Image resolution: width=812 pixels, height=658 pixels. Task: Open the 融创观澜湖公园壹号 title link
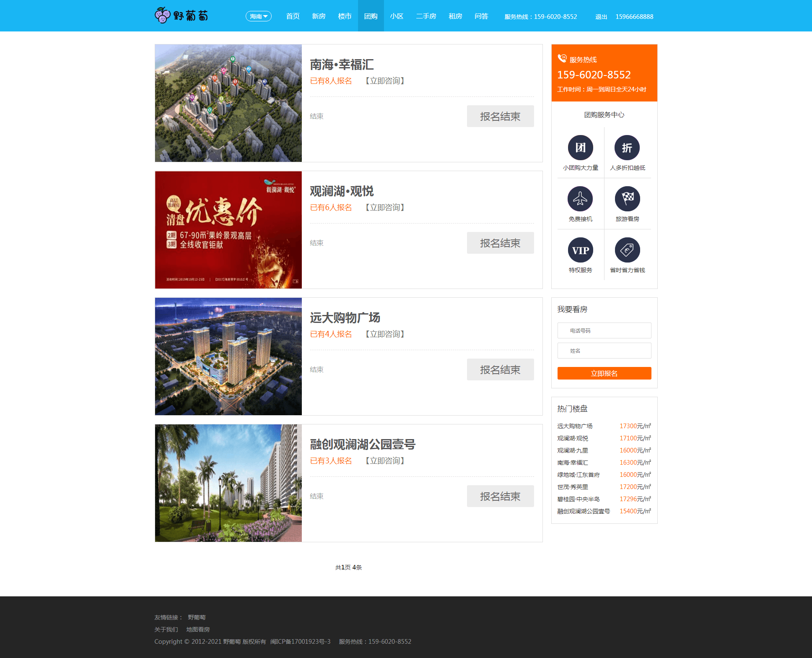pos(363,445)
